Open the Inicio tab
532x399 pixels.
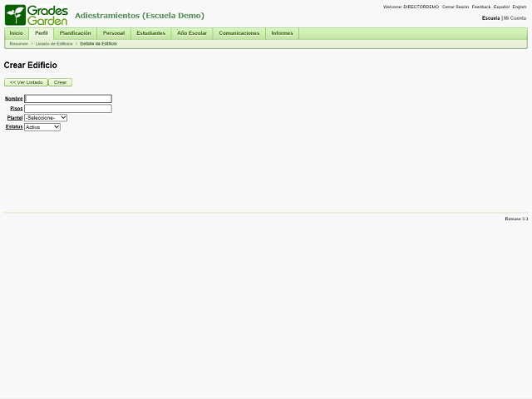(17, 33)
